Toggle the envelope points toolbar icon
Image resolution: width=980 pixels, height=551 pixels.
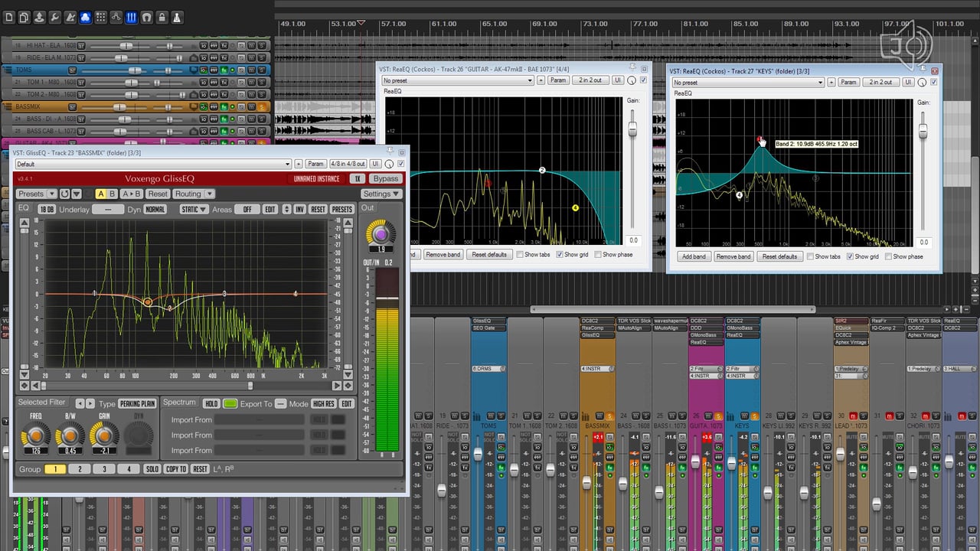(116, 17)
